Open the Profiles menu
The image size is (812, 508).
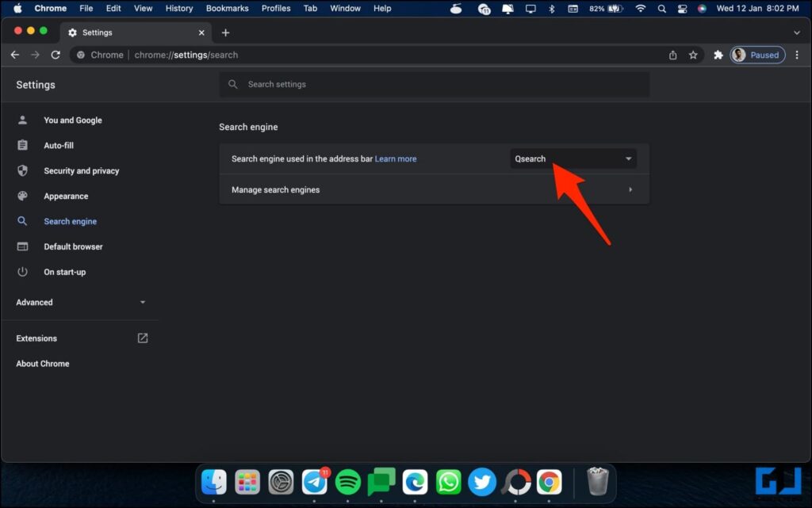(276, 8)
